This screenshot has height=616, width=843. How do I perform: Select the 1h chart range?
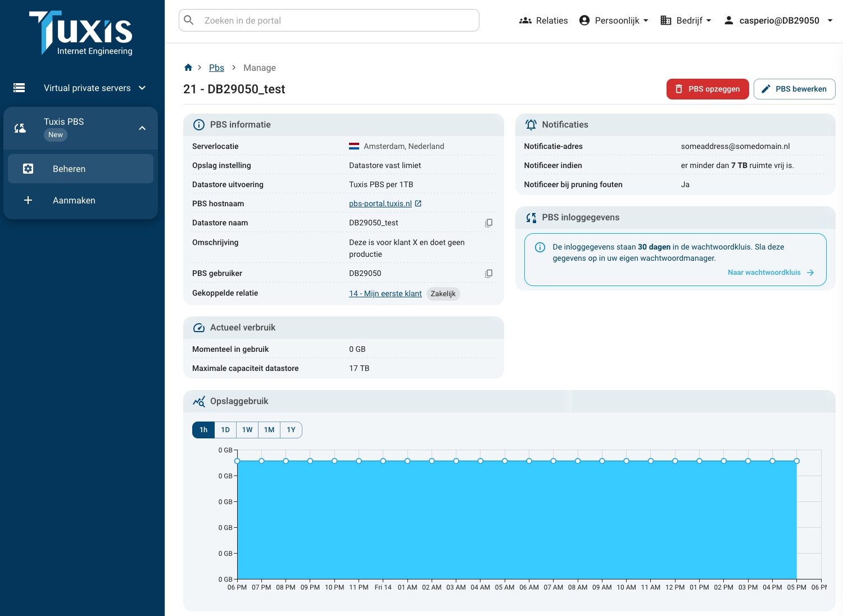(x=203, y=430)
